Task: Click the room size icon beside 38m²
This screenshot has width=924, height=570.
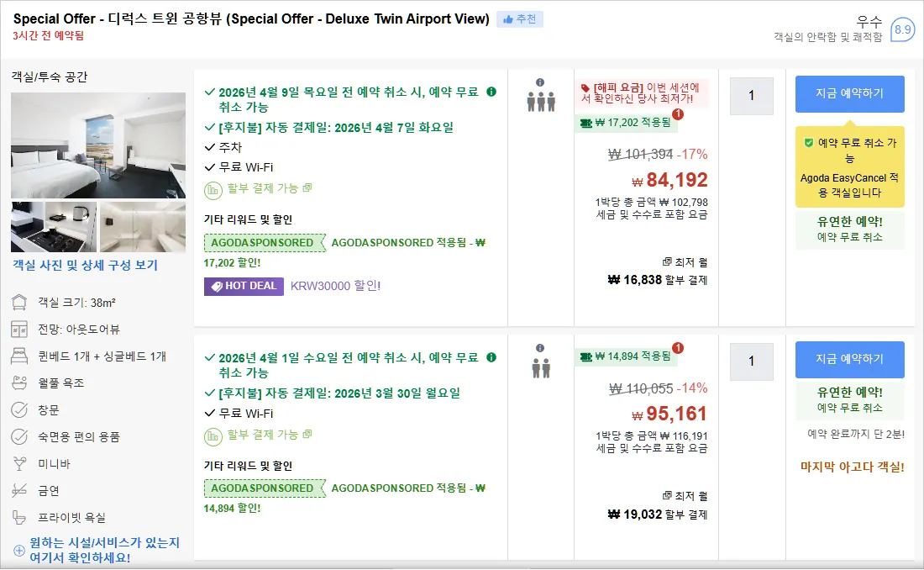Action: (x=19, y=303)
